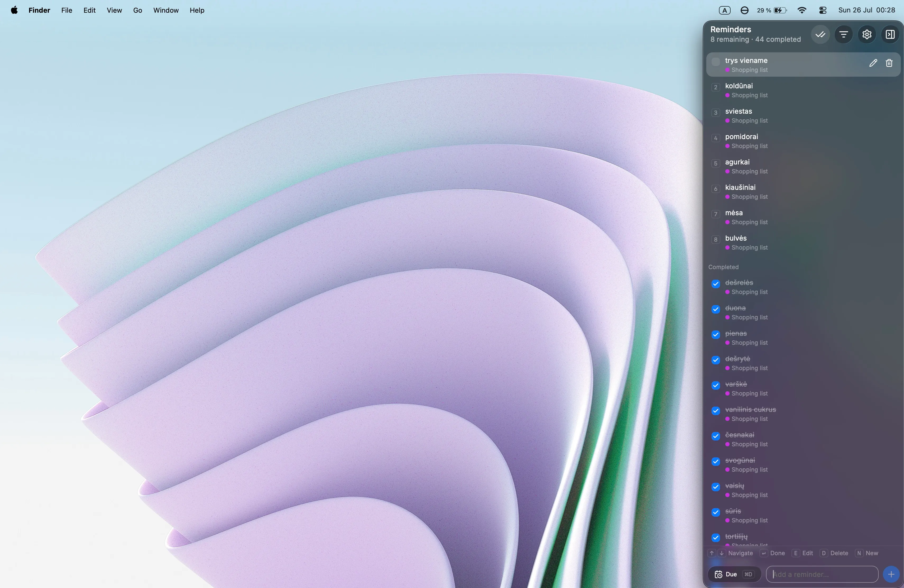Screen dimensions: 904x588
Task: Open the Apple menu
Action: [14, 10]
